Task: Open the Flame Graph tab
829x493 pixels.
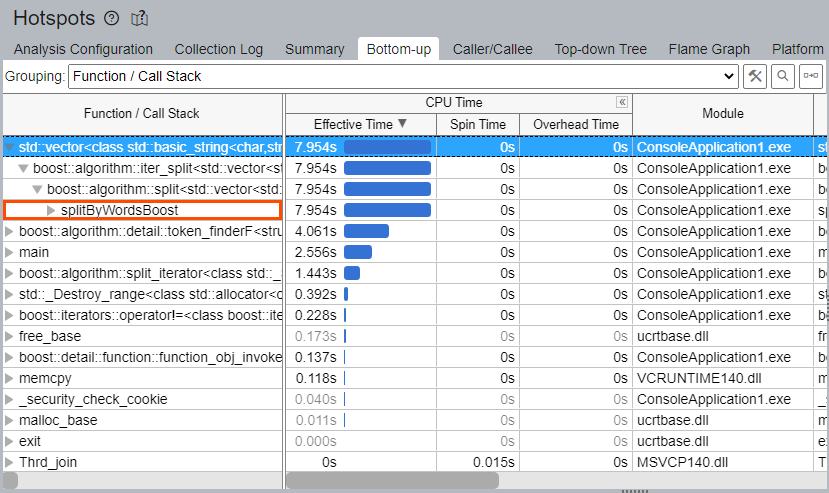Action: pos(709,49)
